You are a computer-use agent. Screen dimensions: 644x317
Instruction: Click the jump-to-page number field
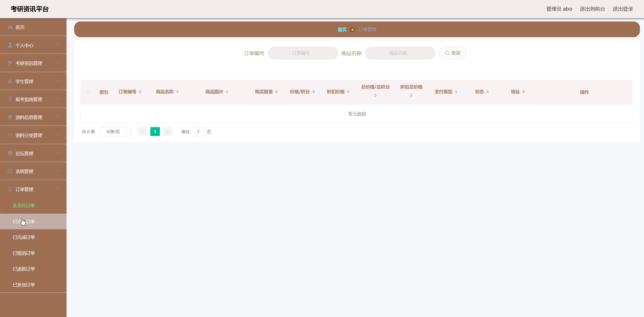pos(198,132)
